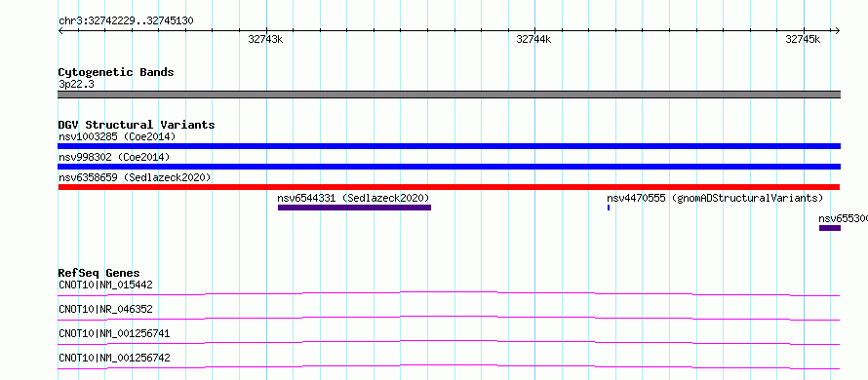Click the chr3:32742229..32745130 coordinate label

[126, 21]
